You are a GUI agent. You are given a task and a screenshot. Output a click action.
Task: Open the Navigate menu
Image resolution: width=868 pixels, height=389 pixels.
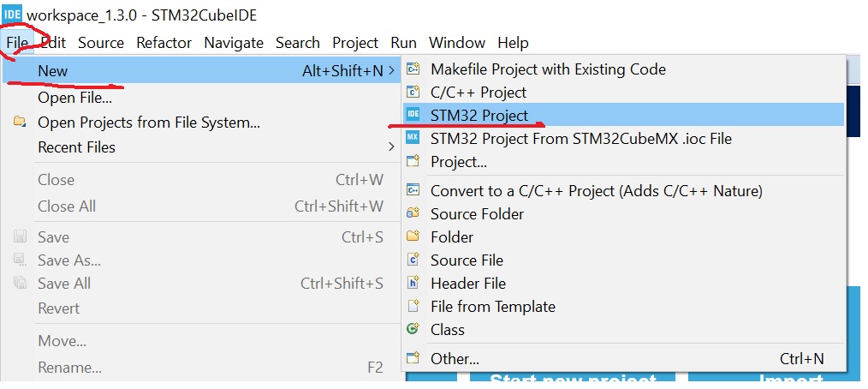pos(234,42)
